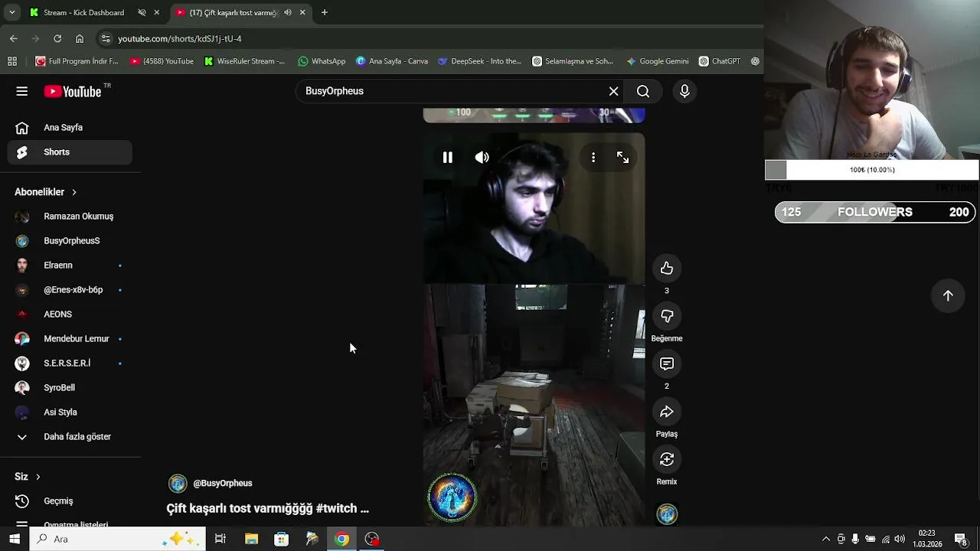Open SyroBell subscription channel
980x551 pixels.
tap(70, 388)
